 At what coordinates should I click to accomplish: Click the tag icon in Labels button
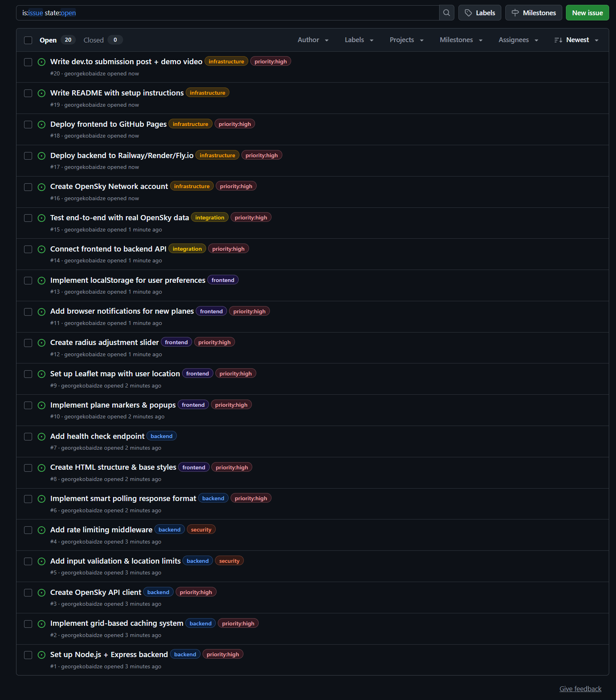point(468,13)
